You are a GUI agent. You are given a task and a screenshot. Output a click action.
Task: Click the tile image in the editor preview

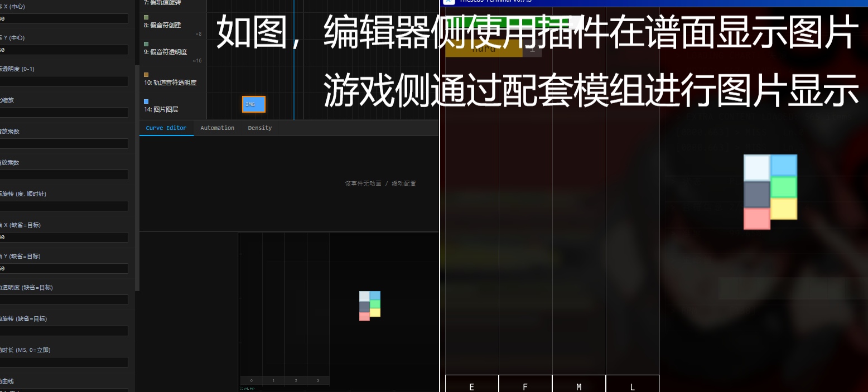coord(370,306)
